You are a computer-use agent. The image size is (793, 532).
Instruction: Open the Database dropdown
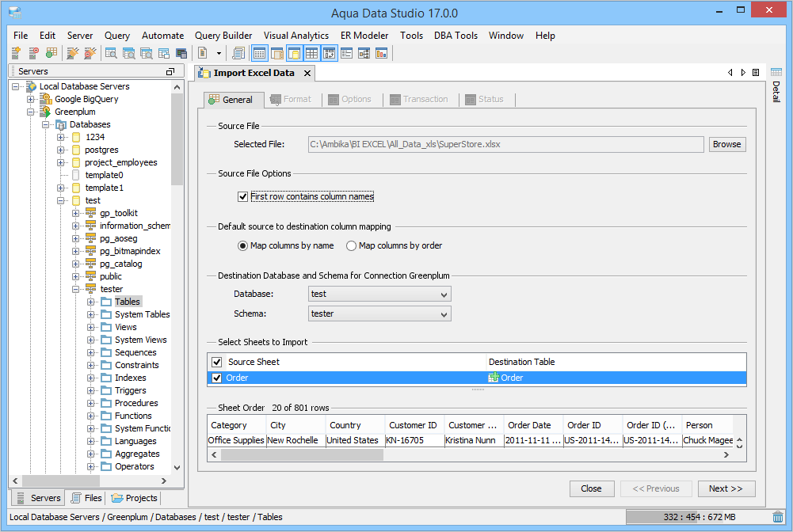379,294
